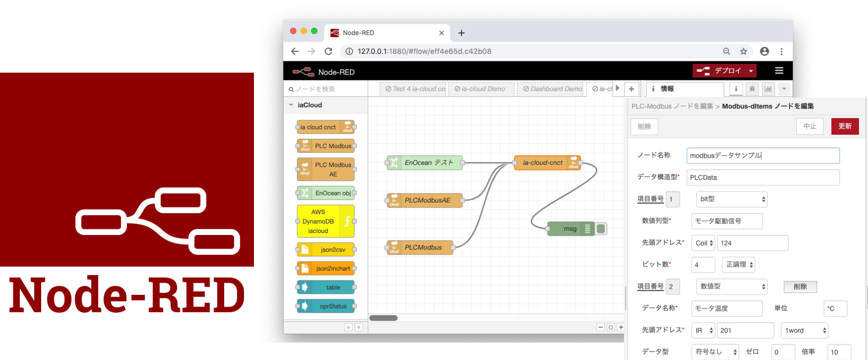868x360 pixels.
Task: Select EnOcean テスト node on canvas
Action: pos(424,163)
